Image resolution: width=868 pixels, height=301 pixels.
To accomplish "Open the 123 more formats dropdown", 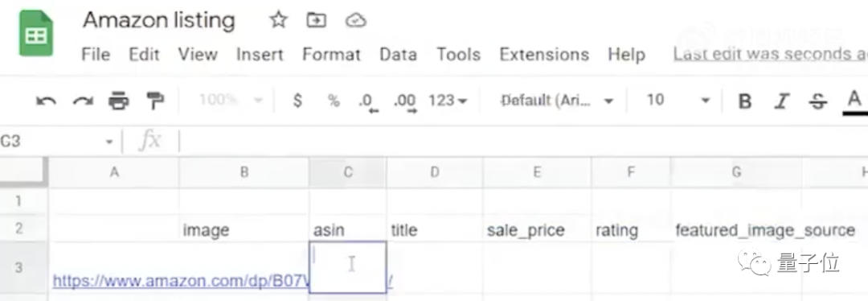I will [x=448, y=101].
